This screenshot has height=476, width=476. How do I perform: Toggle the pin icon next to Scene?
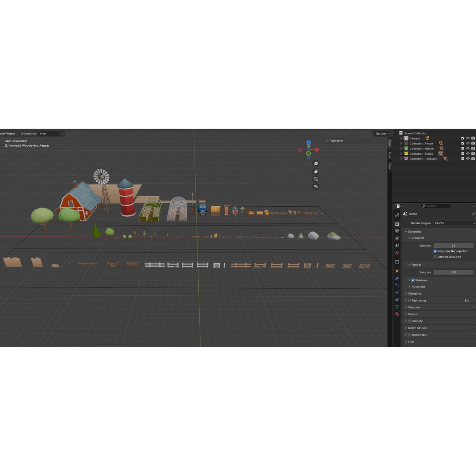(x=473, y=214)
